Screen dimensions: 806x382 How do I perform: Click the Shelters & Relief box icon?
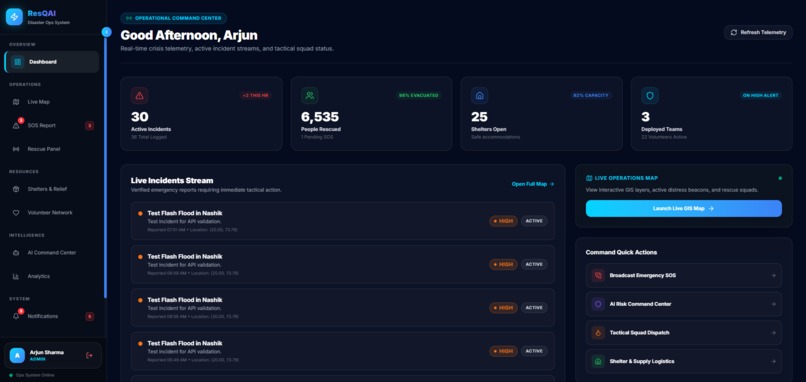[16, 189]
